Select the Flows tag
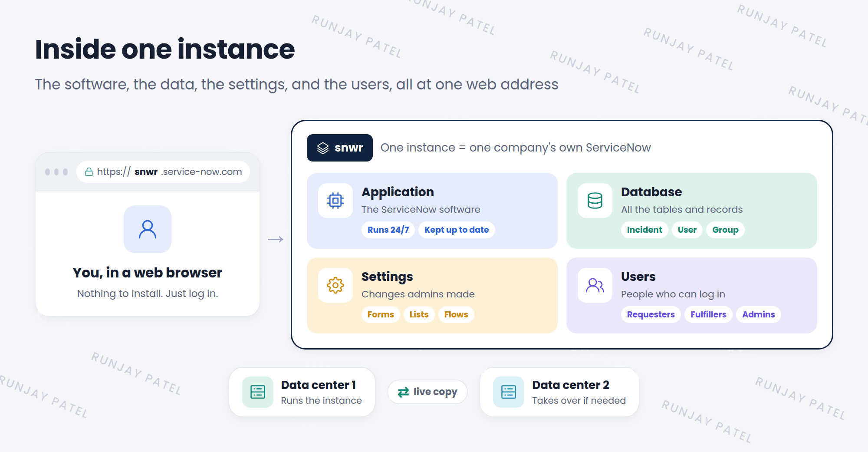This screenshot has width=868, height=452. 456,314
